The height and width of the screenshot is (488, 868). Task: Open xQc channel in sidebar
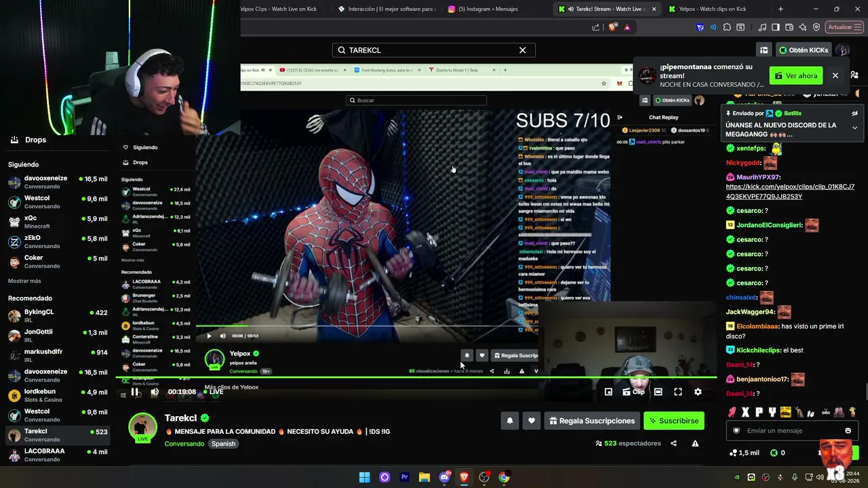58,222
